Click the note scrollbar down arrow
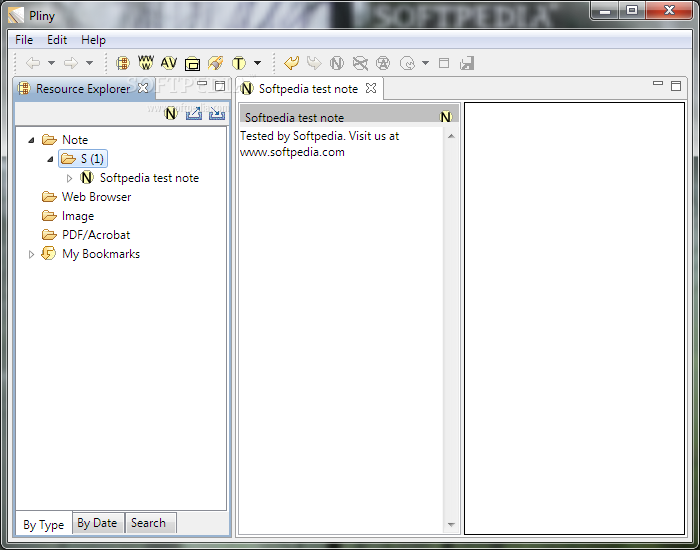 tap(451, 525)
